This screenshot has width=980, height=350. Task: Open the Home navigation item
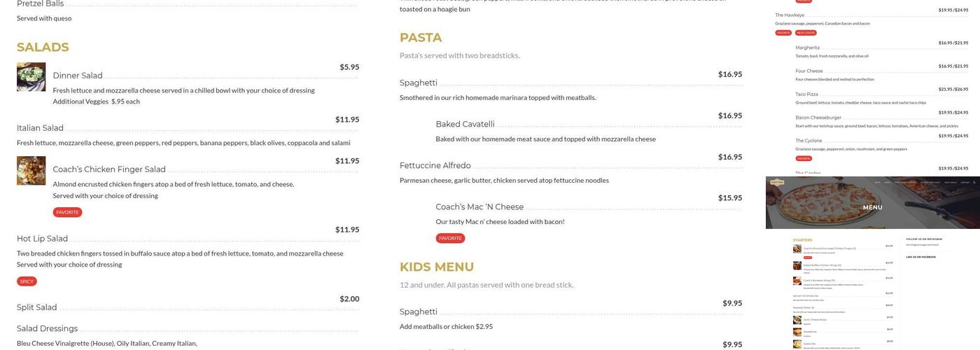[x=878, y=183]
